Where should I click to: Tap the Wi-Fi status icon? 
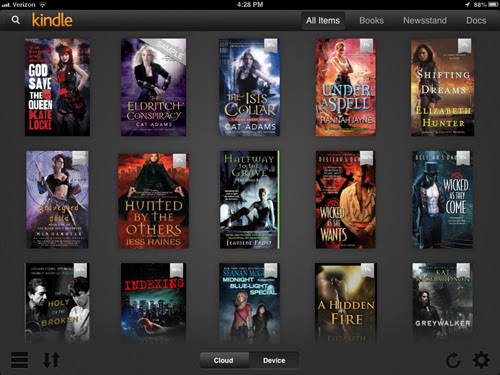[x=42, y=5]
